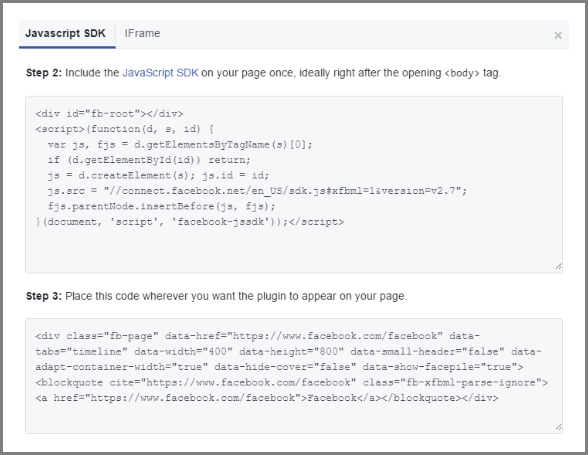Click the div class fb-page line
The width and height of the screenshot is (588, 455).
click(x=257, y=336)
